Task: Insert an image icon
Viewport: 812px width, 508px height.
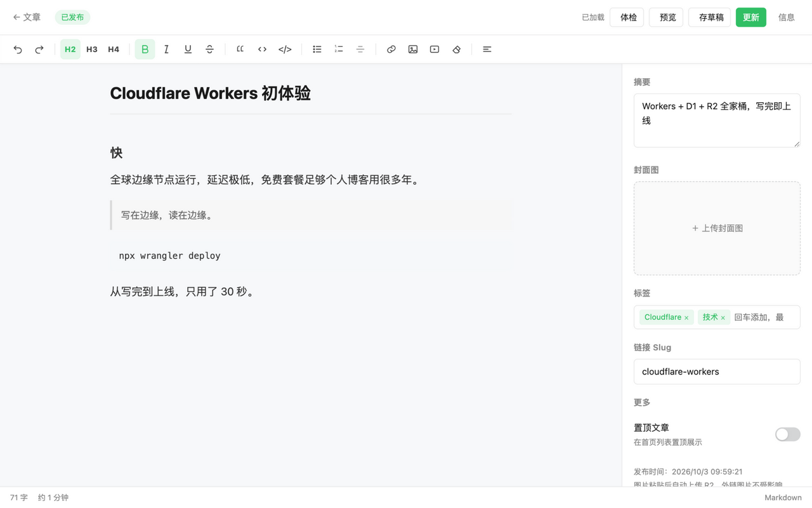Action: [x=413, y=49]
